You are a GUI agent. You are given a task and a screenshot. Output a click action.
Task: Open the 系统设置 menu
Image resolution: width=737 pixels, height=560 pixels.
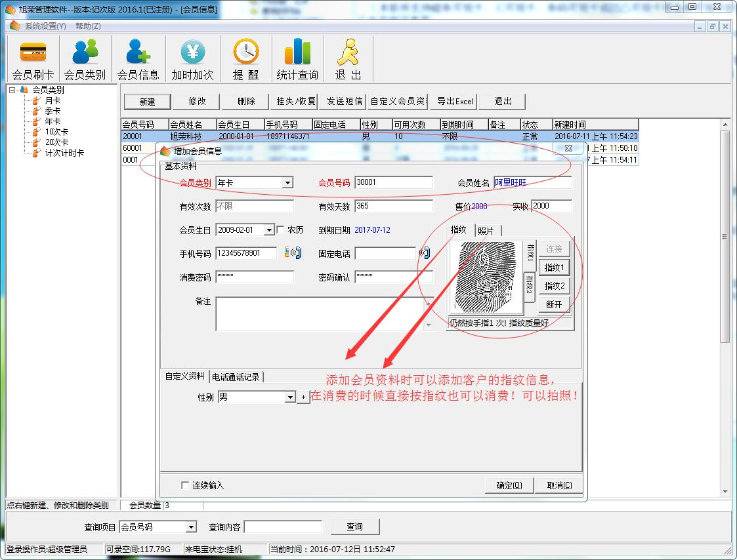coord(45,26)
